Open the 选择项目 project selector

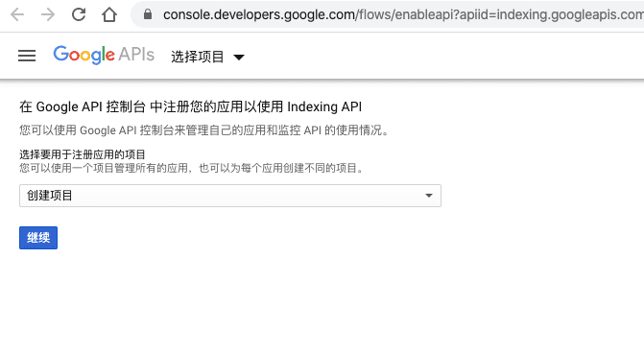coord(208,57)
